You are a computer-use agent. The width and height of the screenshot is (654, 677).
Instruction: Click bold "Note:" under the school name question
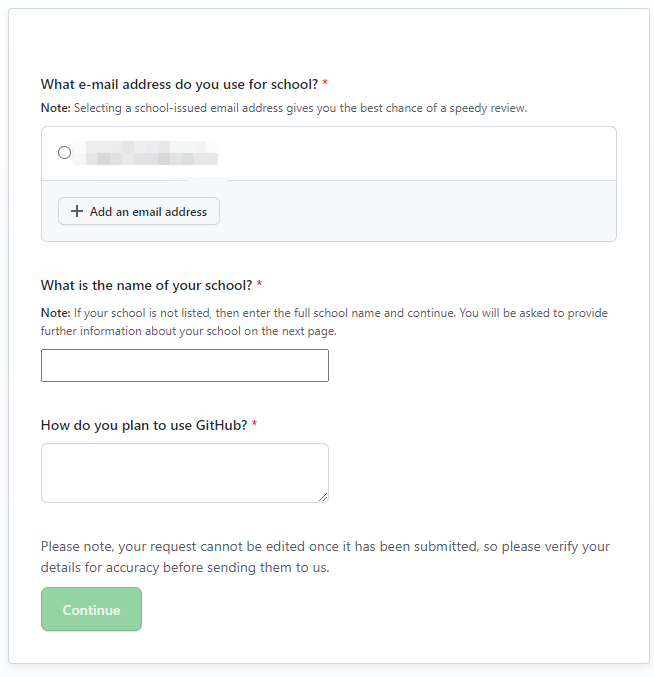(x=55, y=313)
